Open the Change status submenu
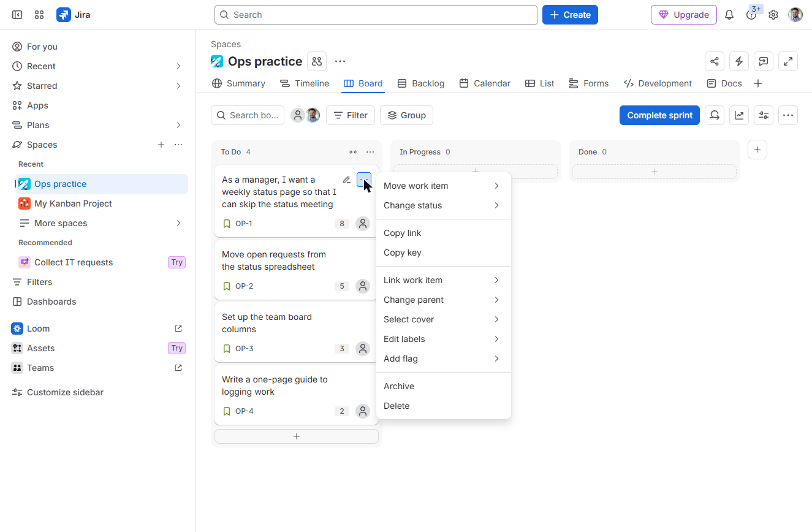This screenshot has width=812, height=532. [444, 205]
